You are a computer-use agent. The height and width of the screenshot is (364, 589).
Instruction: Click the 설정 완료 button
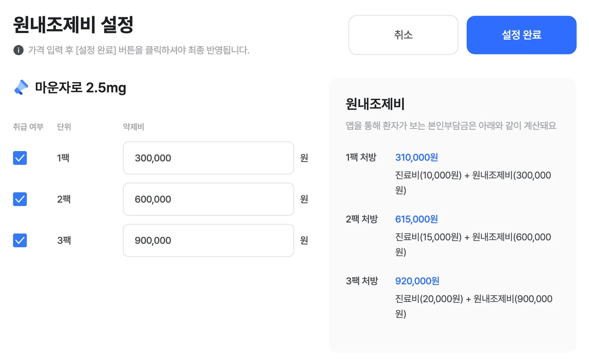521,35
